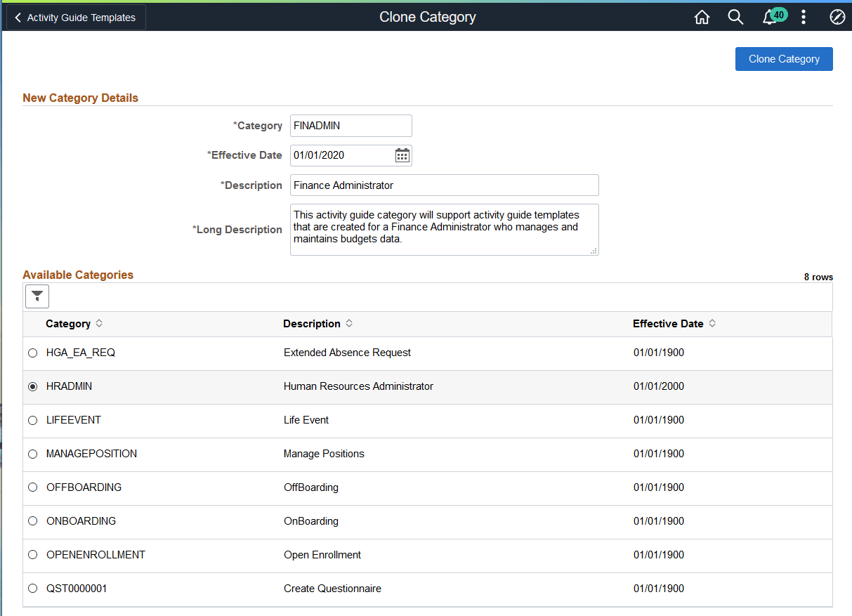Click the back chevron beside Activity Guide Templates
Screen dimensions: 852x616
coord(18,17)
